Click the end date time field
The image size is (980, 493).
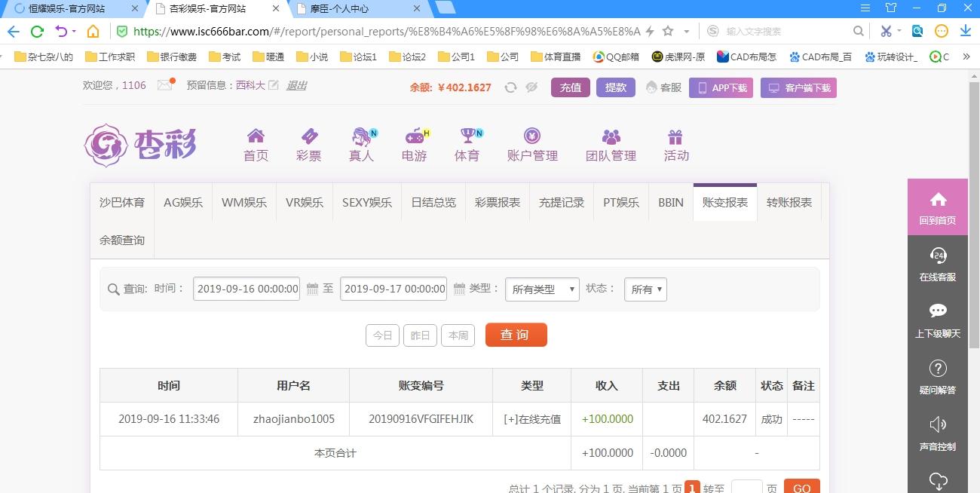pyautogui.click(x=393, y=289)
